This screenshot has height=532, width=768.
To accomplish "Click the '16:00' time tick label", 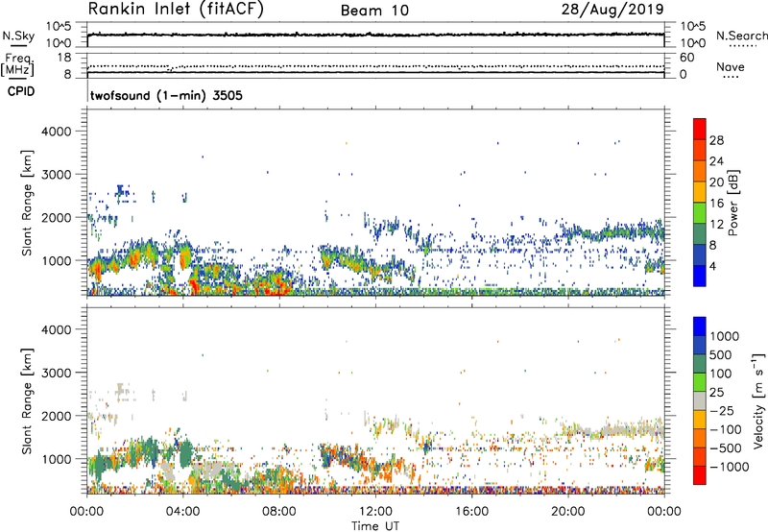I will [x=471, y=512].
